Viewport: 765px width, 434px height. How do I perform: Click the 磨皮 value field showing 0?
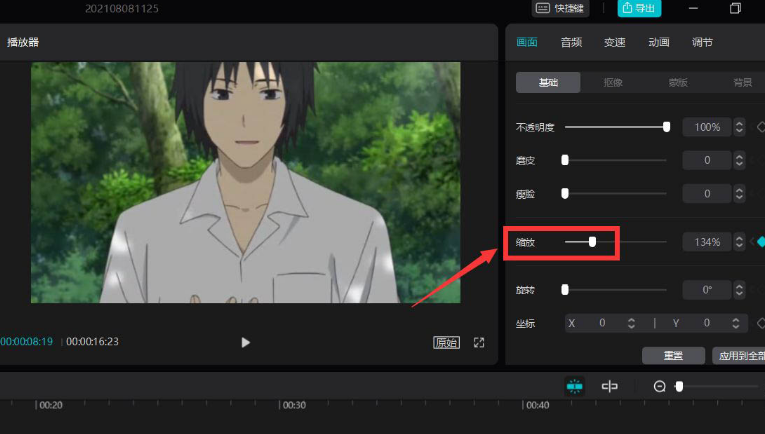point(707,160)
